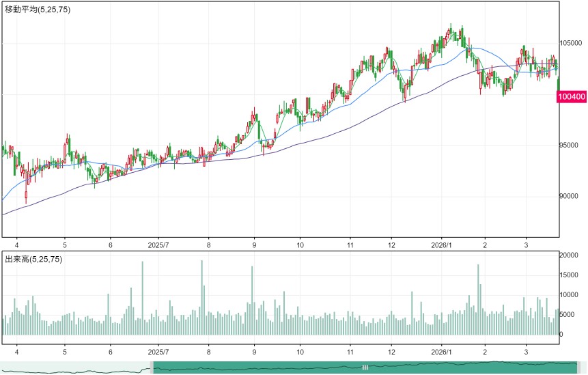
Task: Click the 10000 volume axis label
Action: (569, 295)
